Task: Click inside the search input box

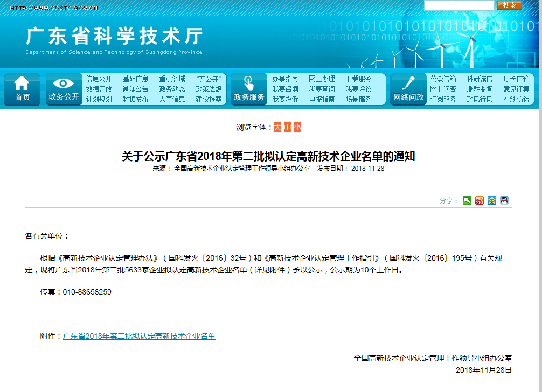Action: [459, 5]
